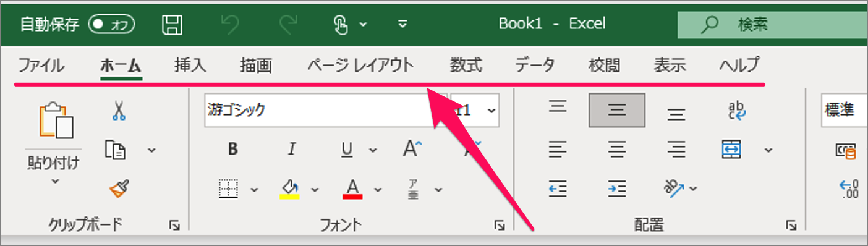
Task: Open the font size dropdown
Action: (x=491, y=111)
